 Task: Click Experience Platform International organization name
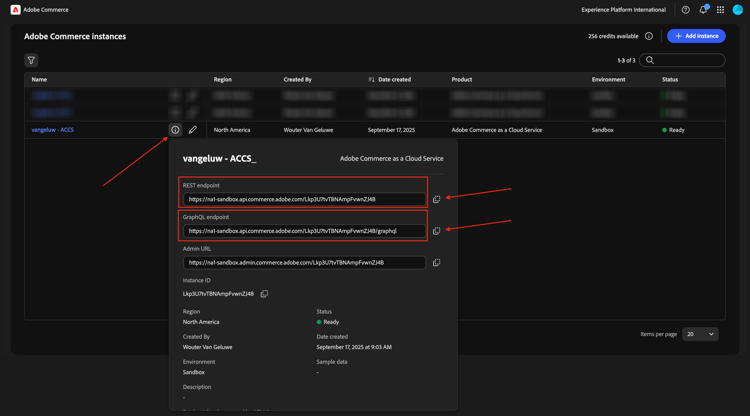coord(623,10)
